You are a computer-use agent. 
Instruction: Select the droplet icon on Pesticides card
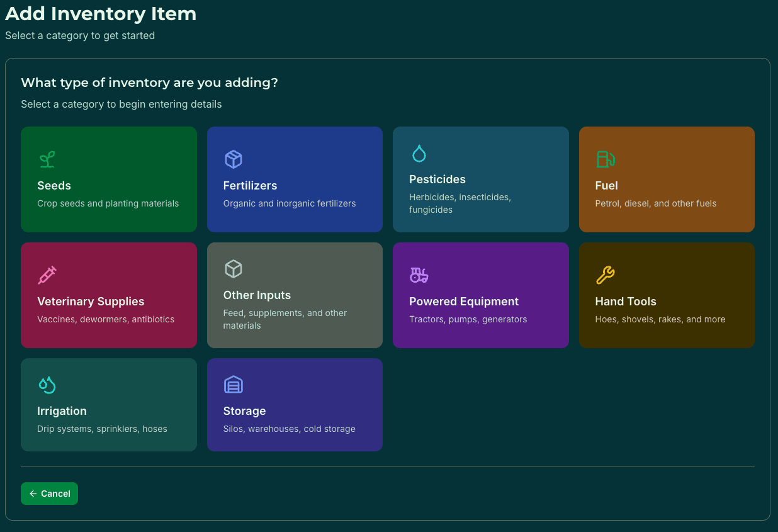tap(419, 153)
